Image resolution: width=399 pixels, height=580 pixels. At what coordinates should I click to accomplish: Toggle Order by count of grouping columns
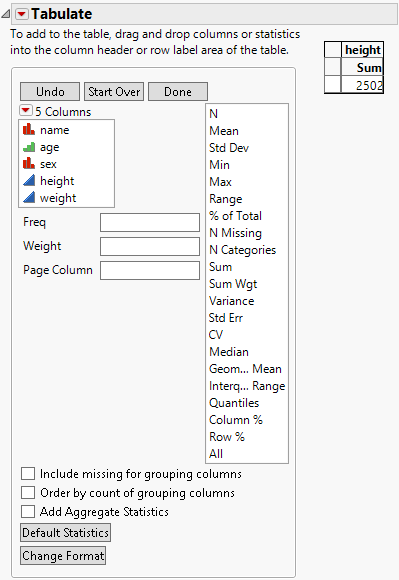[28, 493]
